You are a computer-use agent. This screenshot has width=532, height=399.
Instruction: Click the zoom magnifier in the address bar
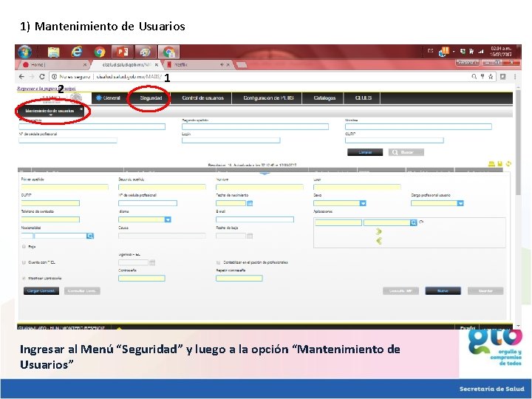[474, 77]
